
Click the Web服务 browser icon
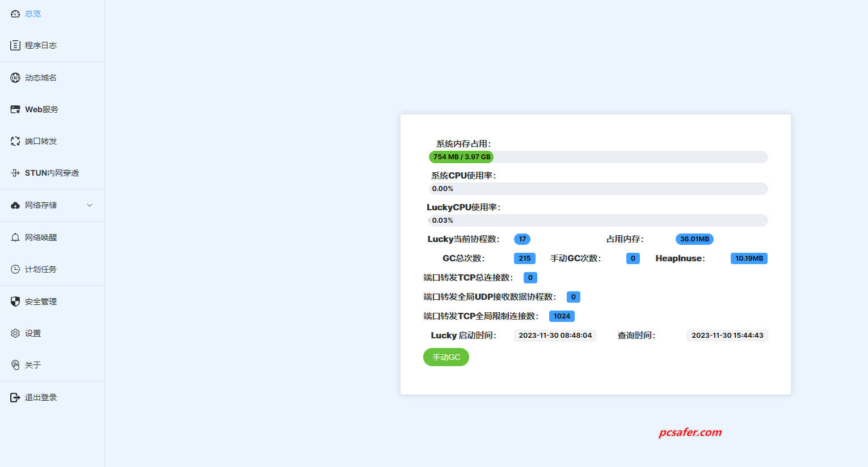pos(15,109)
